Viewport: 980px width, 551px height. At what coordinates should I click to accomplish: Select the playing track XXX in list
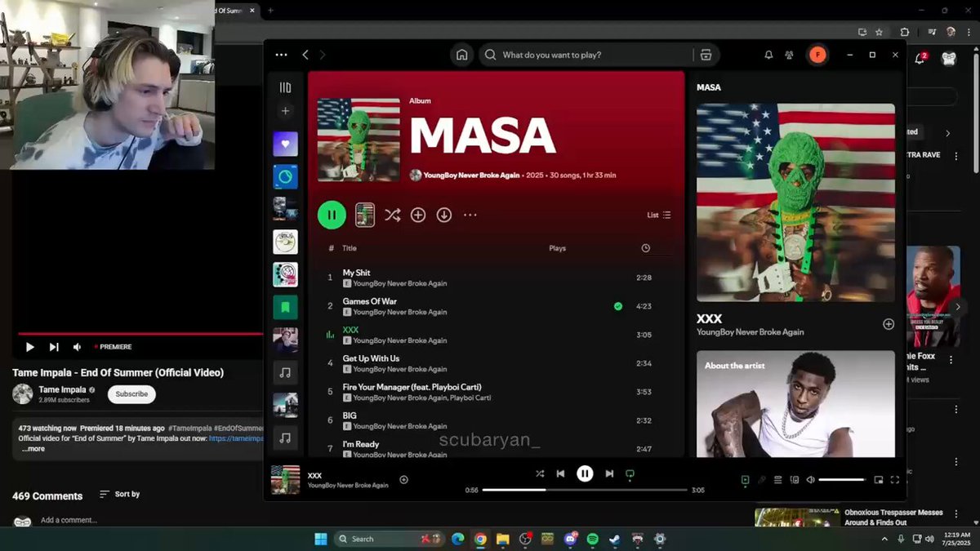[350, 330]
